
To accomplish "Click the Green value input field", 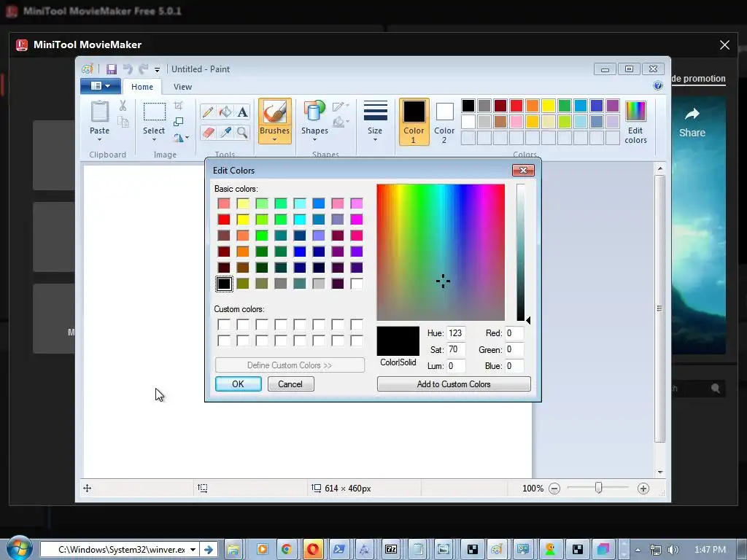I will tap(514, 349).
